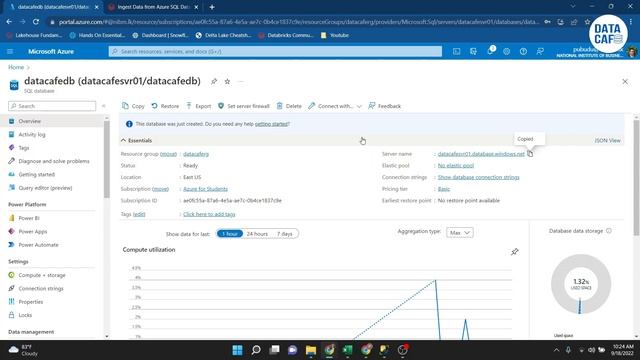
Task: Open Excel from taskbar
Action: 347,350
